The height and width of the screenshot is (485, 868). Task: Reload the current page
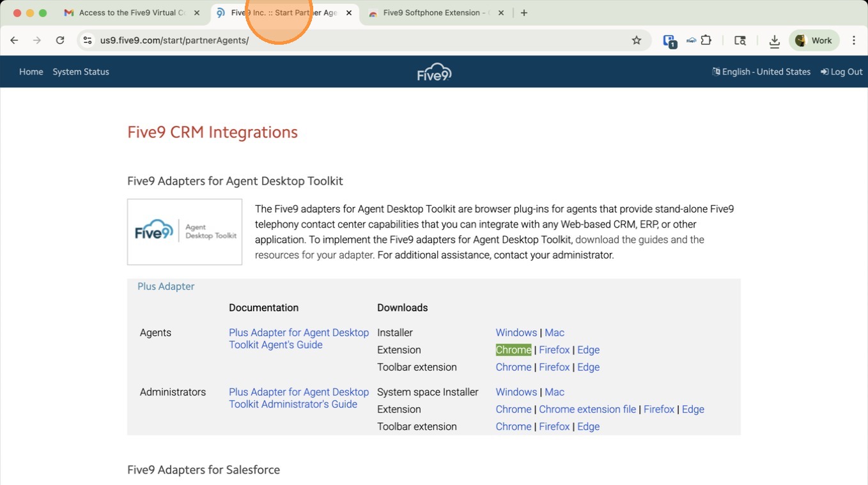60,40
